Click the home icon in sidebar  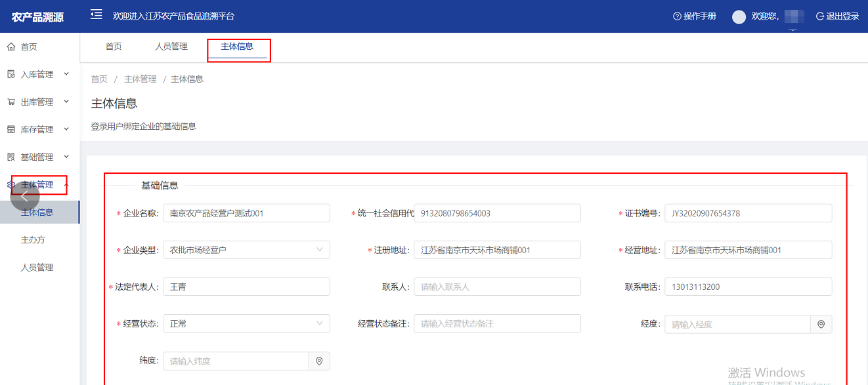pyautogui.click(x=11, y=47)
